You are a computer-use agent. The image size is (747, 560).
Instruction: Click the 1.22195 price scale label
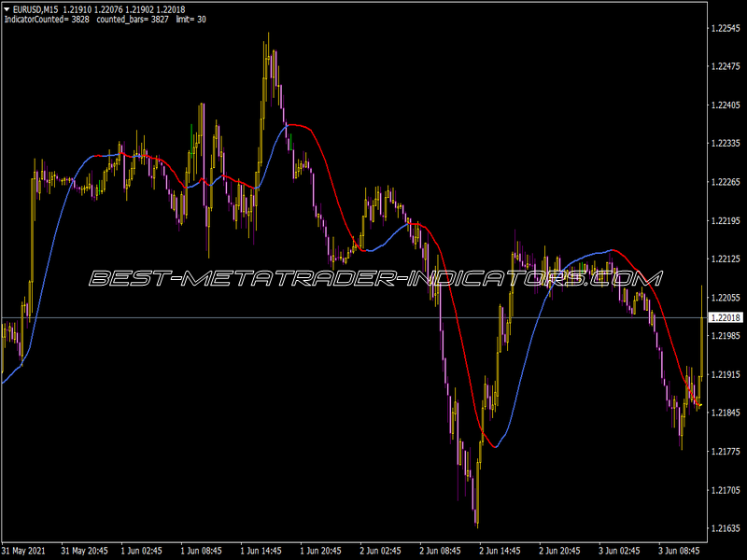726,221
